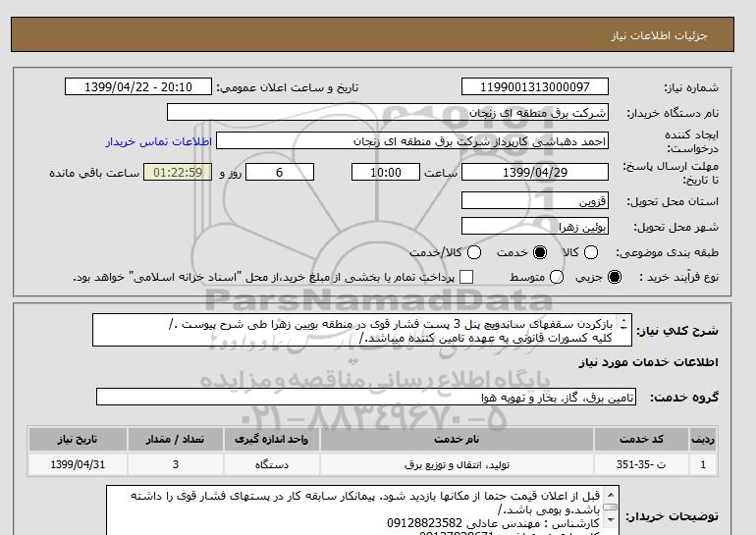Click the buyer notes scrollbar down arrow

click(x=611, y=520)
